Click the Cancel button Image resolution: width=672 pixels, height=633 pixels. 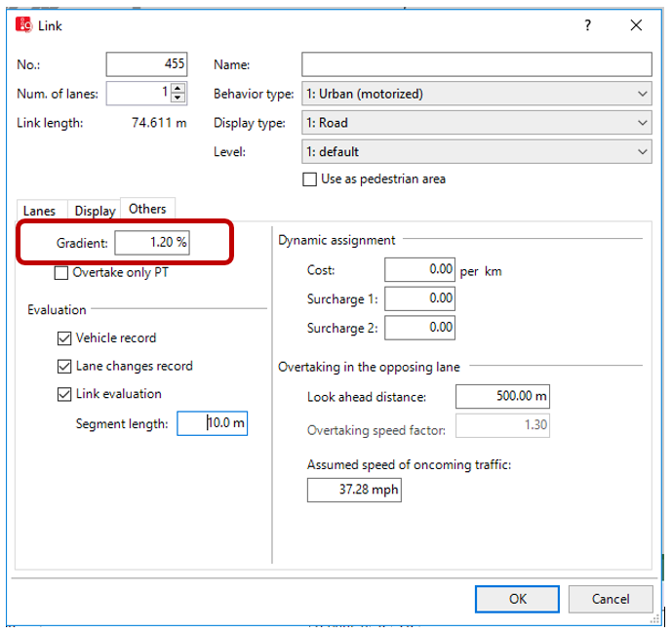pos(611,599)
